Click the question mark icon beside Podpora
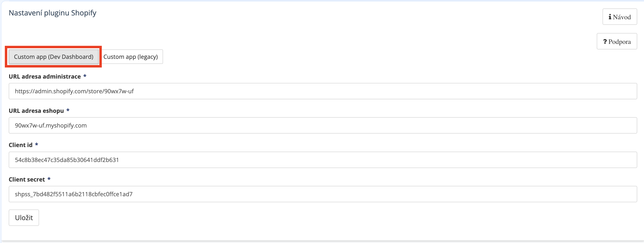Viewport: 644px width, 243px height. tap(605, 41)
